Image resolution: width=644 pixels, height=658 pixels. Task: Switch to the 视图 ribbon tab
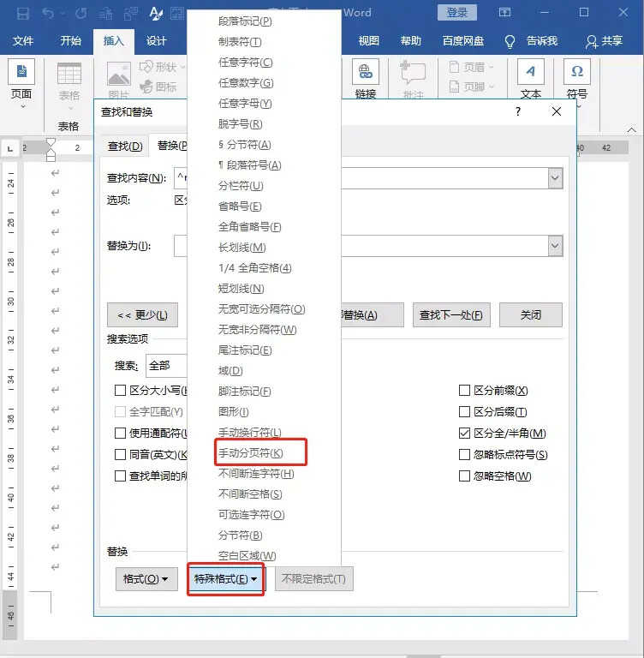click(369, 41)
